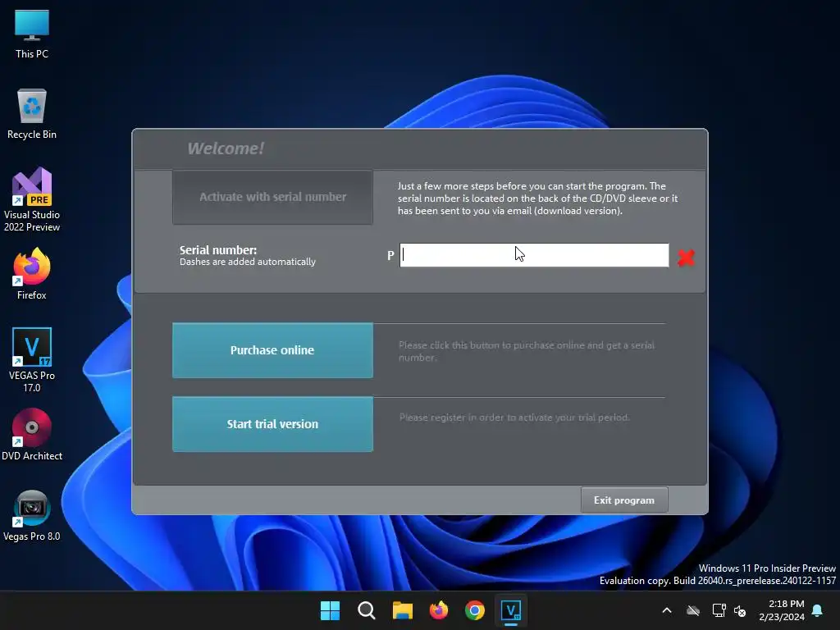
Task: Open the Windows Start menu
Action: coord(330,610)
